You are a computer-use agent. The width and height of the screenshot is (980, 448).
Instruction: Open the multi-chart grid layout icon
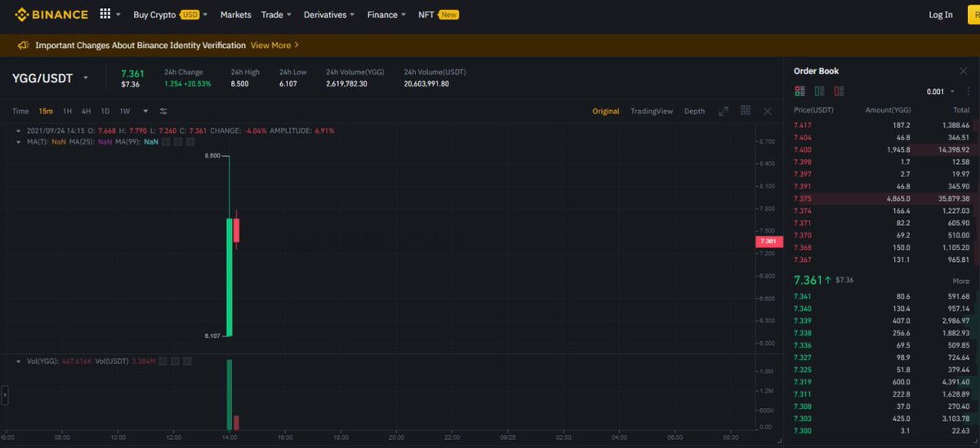point(746,111)
